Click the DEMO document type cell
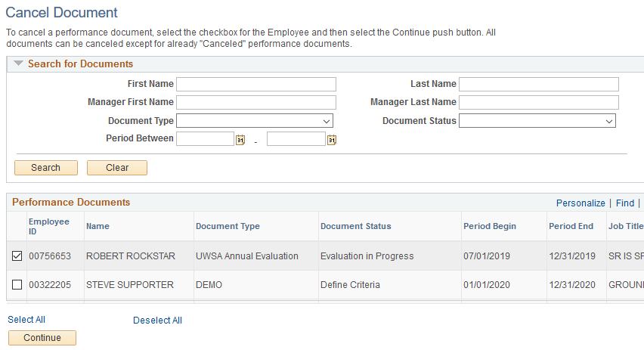 pos(209,285)
